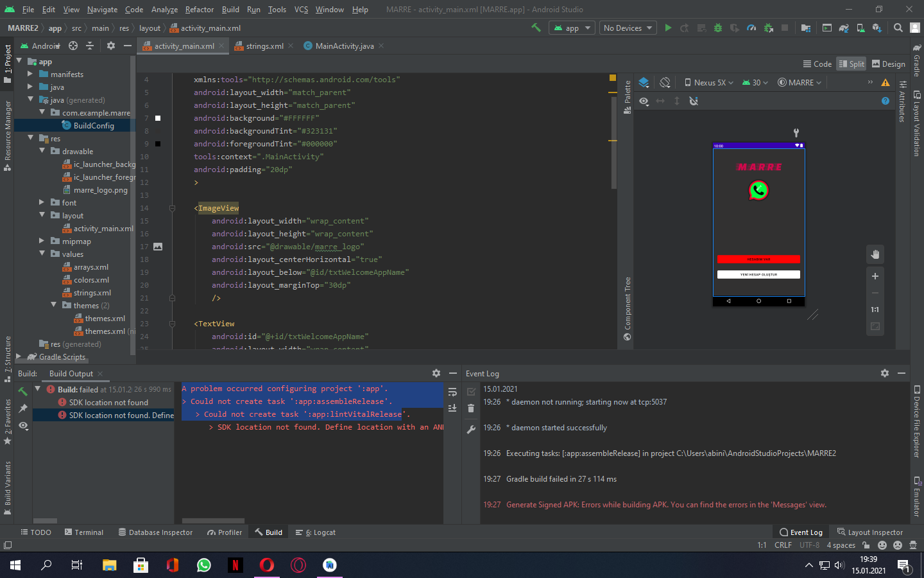Open the Refactor menu
Image resolution: width=924 pixels, height=578 pixels.
click(199, 10)
